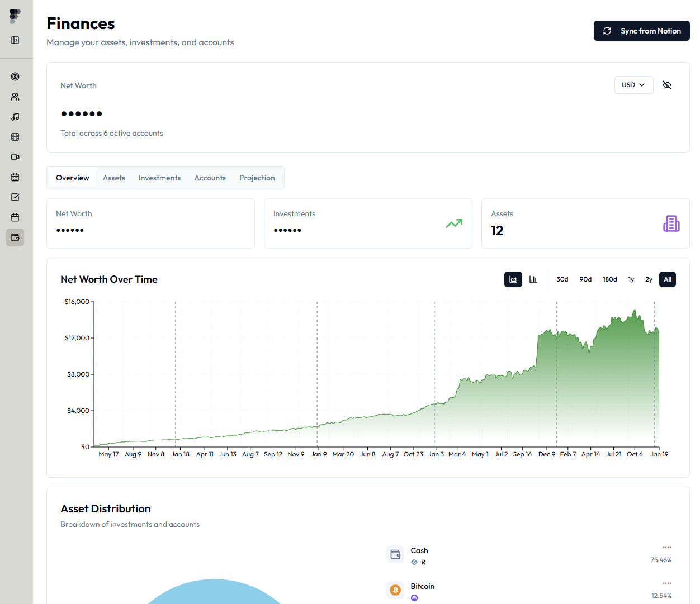Click the Sync from Notion button
700x604 pixels.
click(x=641, y=31)
